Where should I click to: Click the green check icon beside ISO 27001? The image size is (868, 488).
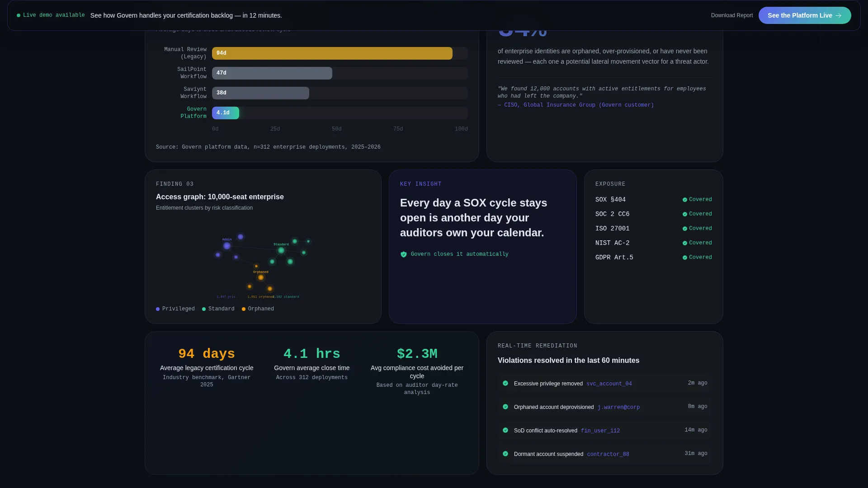685,229
